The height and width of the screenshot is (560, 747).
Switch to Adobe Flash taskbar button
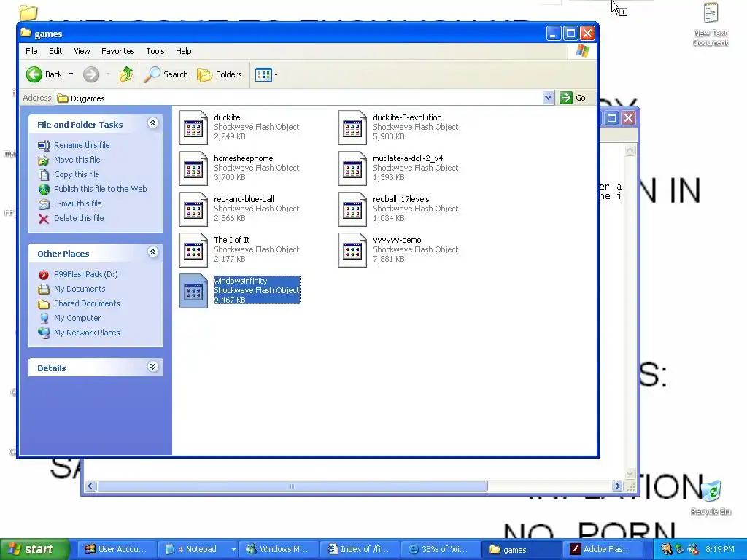[x=602, y=549]
